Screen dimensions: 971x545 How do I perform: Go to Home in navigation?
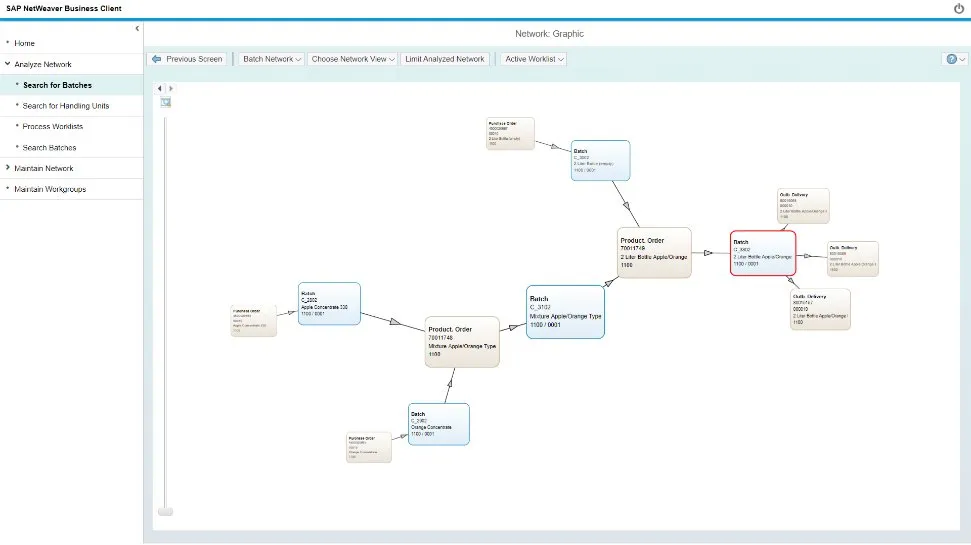pos(24,43)
